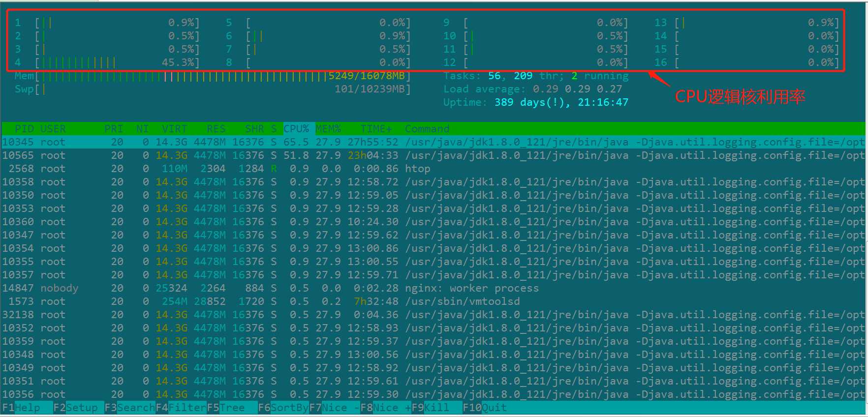Select process row with PID 10357

tap(434, 275)
